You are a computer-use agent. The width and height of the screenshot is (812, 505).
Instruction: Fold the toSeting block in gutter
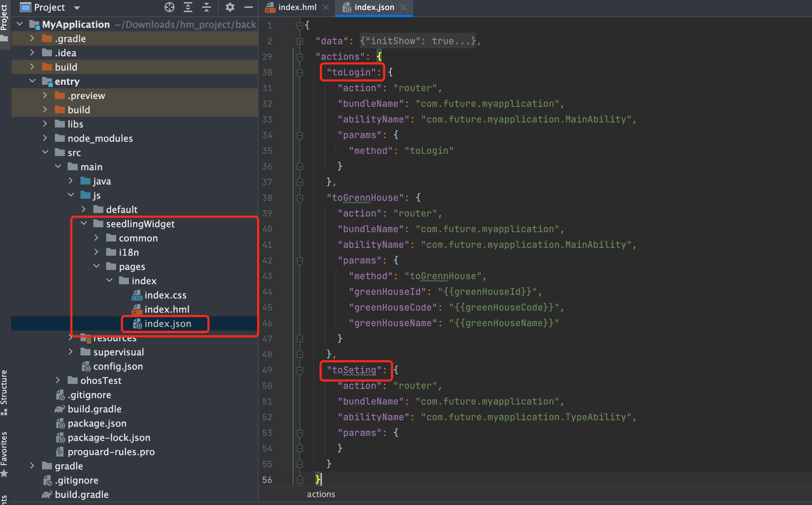coord(300,370)
